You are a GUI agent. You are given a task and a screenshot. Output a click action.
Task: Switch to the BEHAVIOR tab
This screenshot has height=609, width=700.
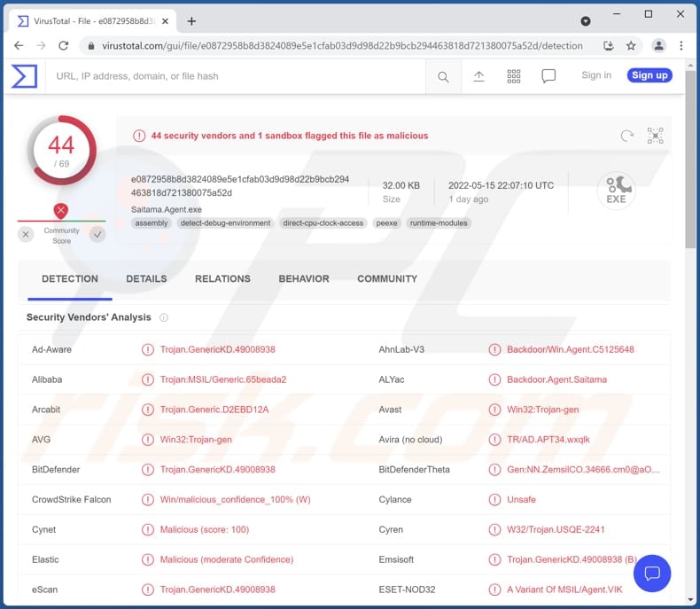click(304, 278)
